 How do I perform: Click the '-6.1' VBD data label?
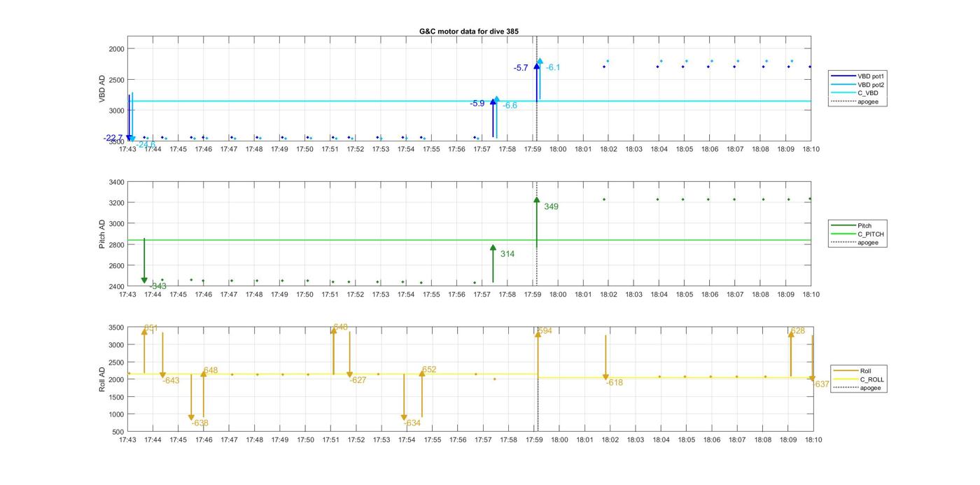[553, 67]
